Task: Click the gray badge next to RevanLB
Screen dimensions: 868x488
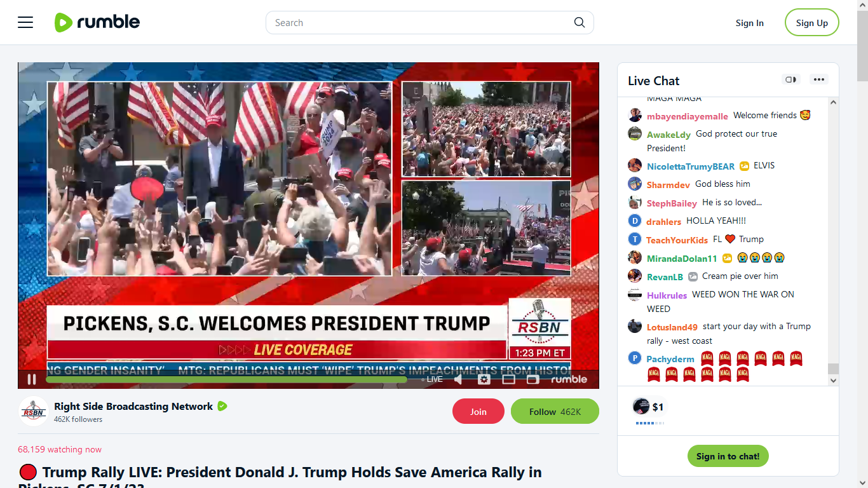Action: [693, 276]
